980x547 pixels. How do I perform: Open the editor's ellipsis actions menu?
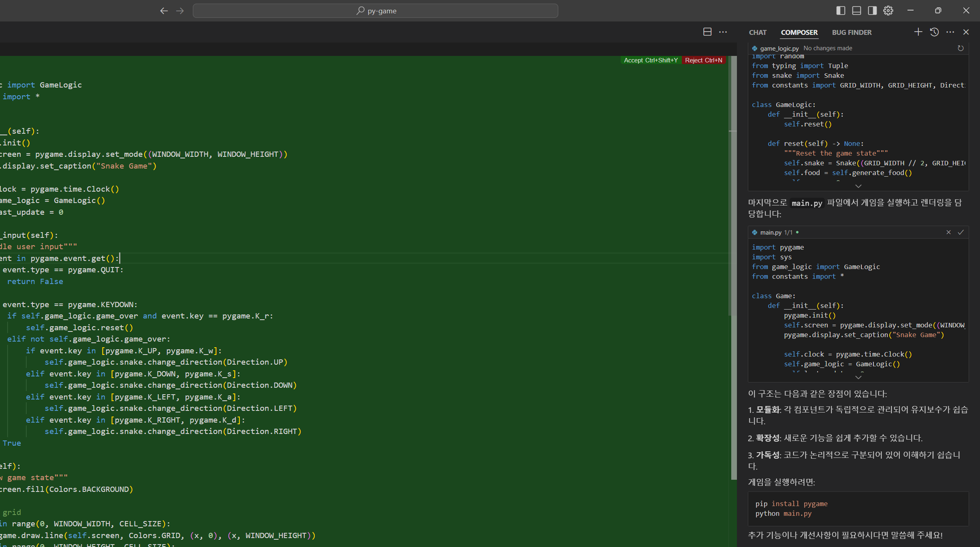[724, 32]
